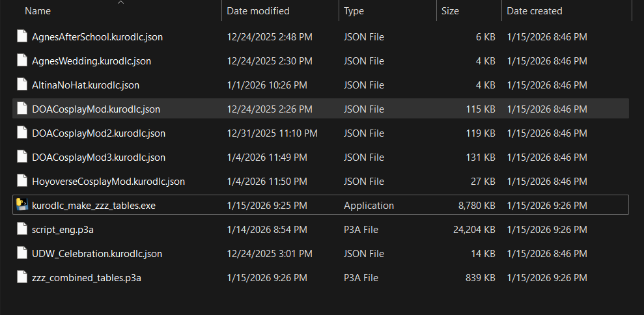This screenshot has width=644, height=315.
Task: Click the 12/24/2025 2:30 PM modified date
Action: (x=270, y=61)
